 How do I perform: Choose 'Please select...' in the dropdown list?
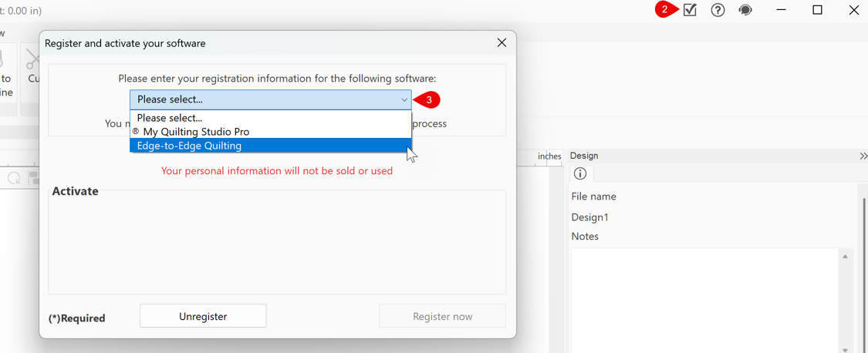[x=271, y=117]
